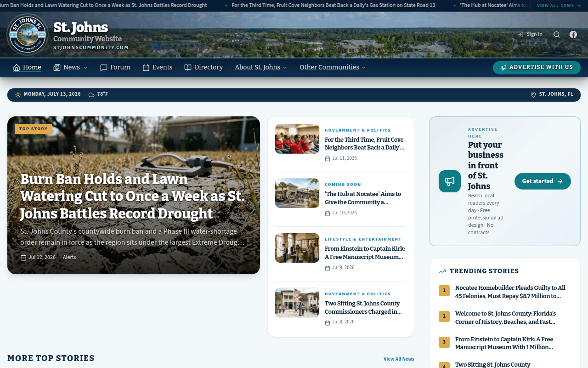Image resolution: width=588 pixels, height=368 pixels.
Task: Open trending story Welcome to St. Johns County
Action: [506, 318]
